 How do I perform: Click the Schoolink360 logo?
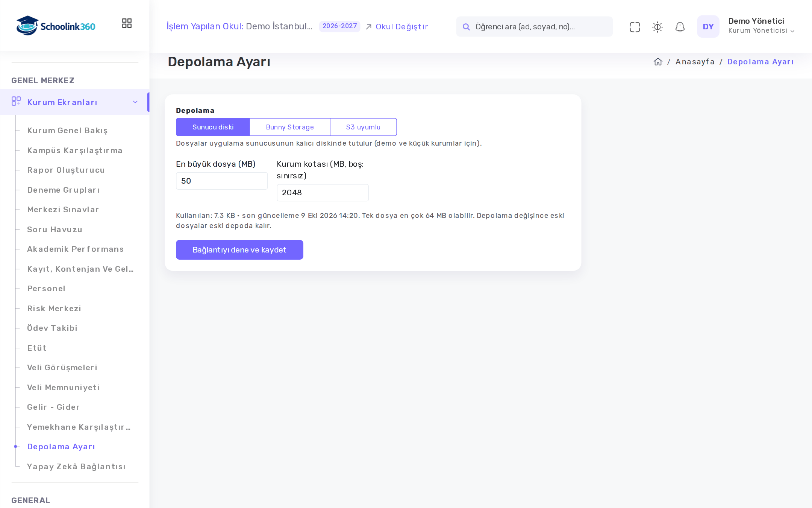click(56, 26)
